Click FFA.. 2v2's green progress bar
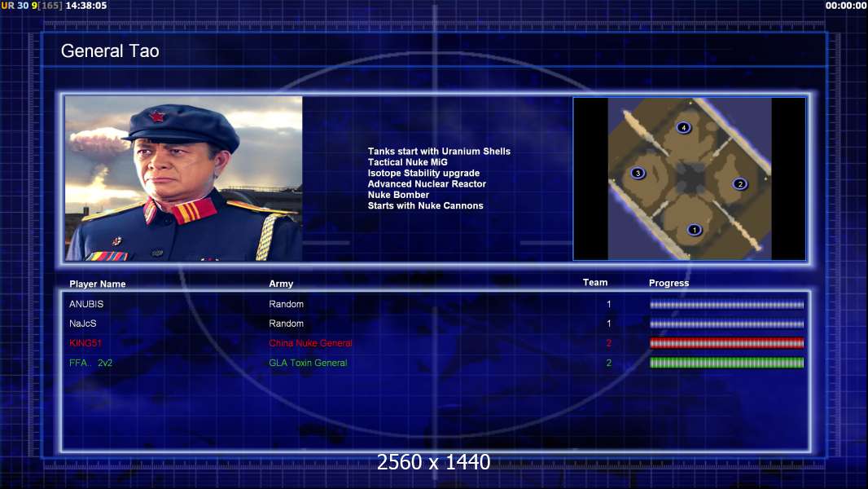The width and height of the screenshot is (868, 489). 727,363
